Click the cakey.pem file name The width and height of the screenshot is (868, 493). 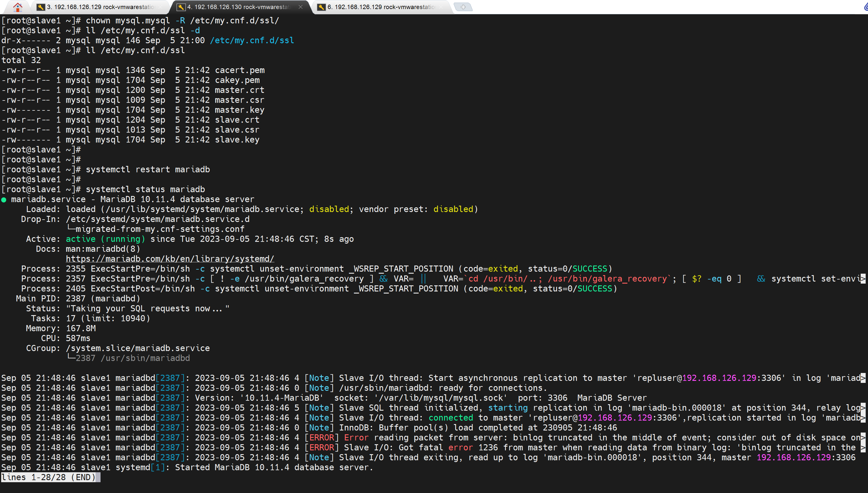point(238,80)
